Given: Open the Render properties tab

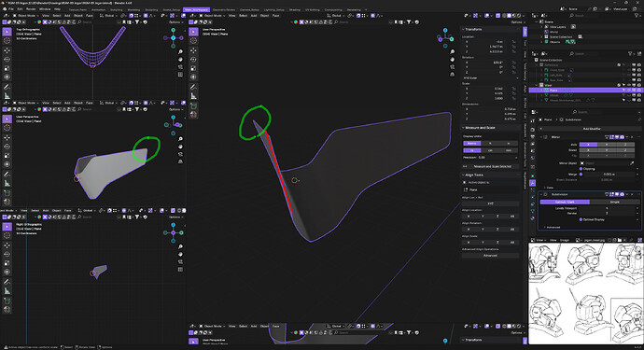Looking at the screenshot, I should pyautogui.click(x=532, y=130).
